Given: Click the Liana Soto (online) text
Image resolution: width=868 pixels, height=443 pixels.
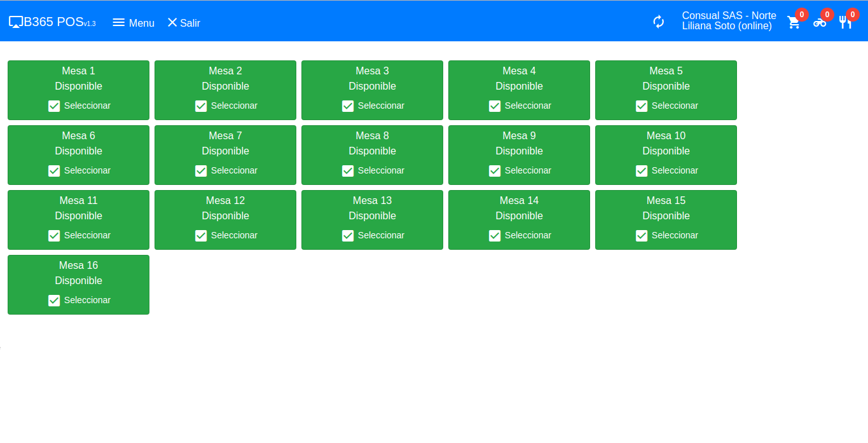Looking at the screenshot, I should point(727,26).
